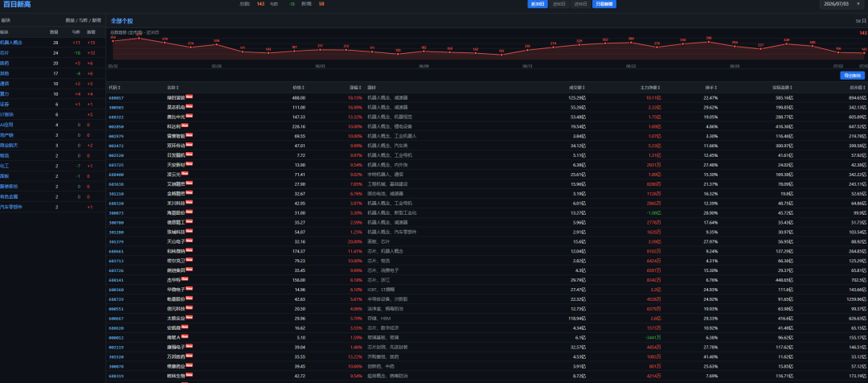
Task: Click the 125.29亿 turnover cell
Action: coord(577,97)
